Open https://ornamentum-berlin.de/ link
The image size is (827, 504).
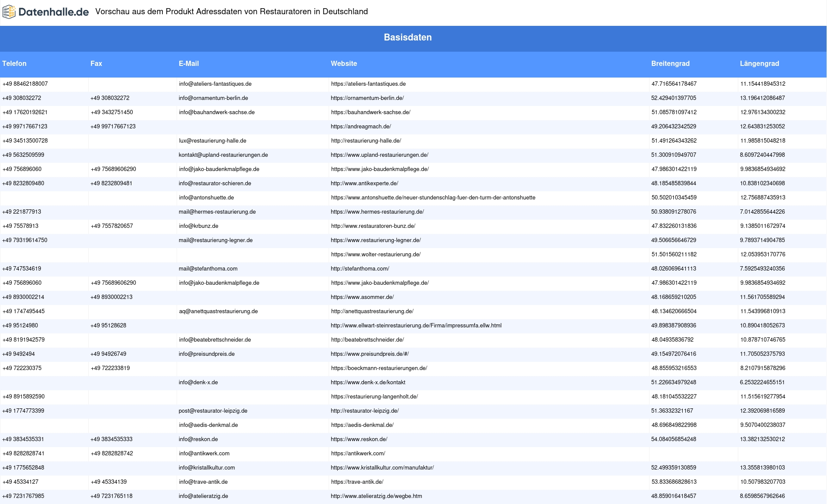(367, 98)
